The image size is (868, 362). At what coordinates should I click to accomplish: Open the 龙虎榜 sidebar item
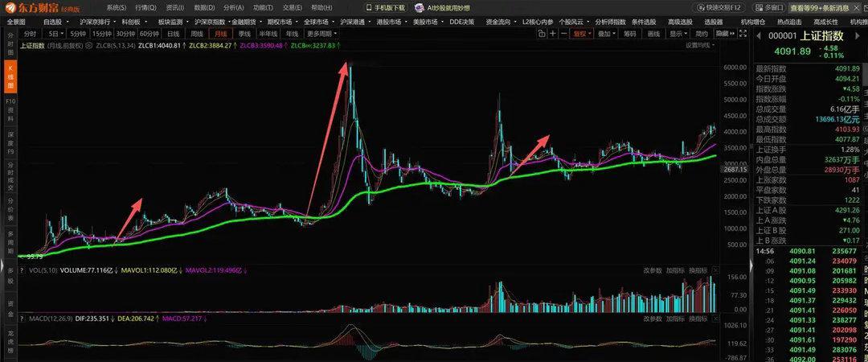coord(10,343)
